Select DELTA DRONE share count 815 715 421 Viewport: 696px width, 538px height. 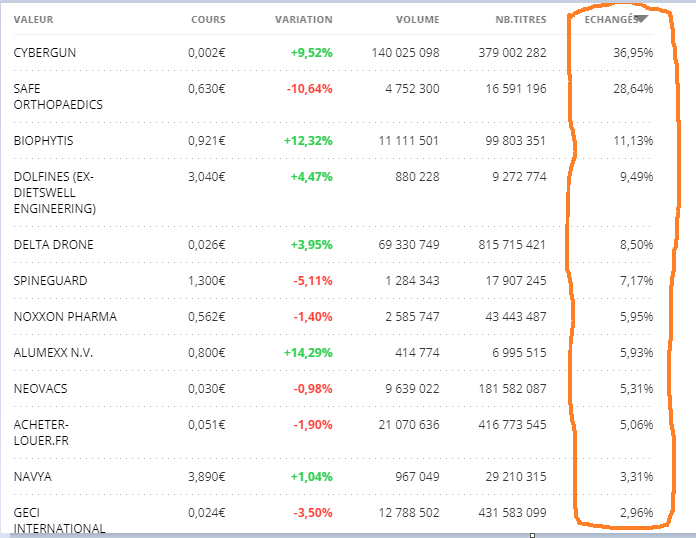point(512,245)
